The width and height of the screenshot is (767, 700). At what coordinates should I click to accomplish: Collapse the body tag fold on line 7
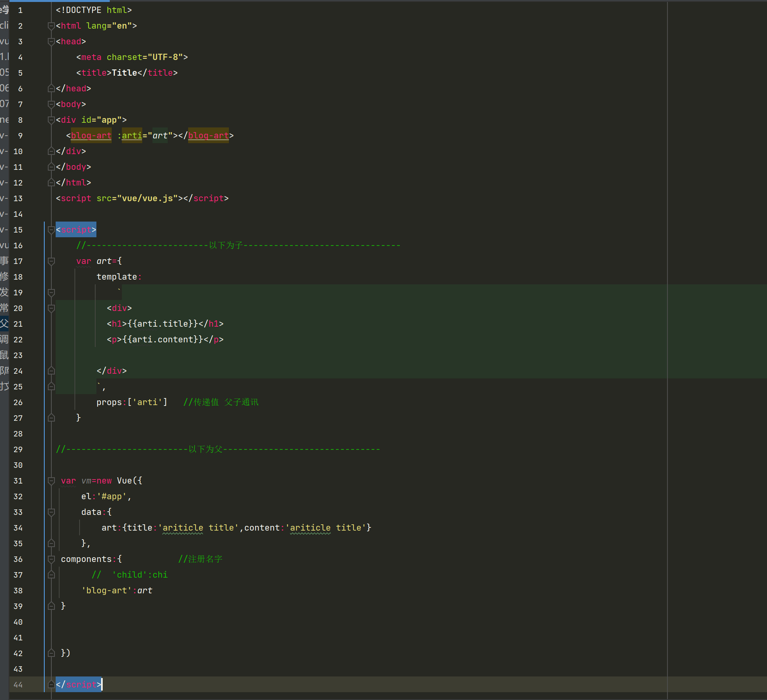pyautogui.click(x=51, y=104)
